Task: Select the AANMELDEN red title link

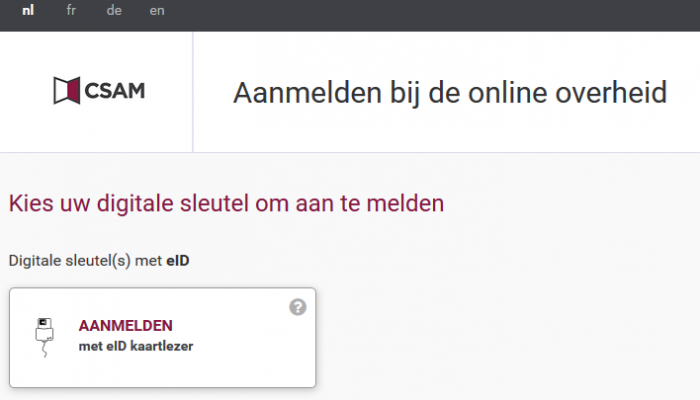Action: coord(125,326)
